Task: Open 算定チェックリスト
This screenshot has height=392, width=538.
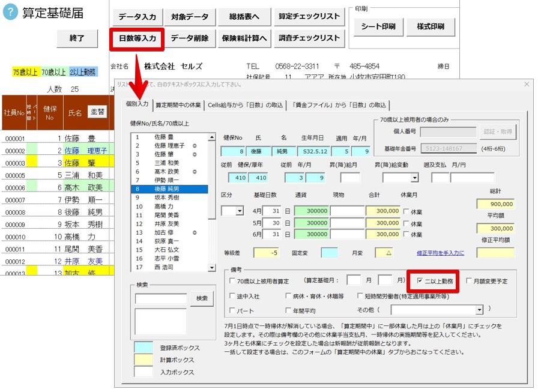Action: click(x=309, y=16)
